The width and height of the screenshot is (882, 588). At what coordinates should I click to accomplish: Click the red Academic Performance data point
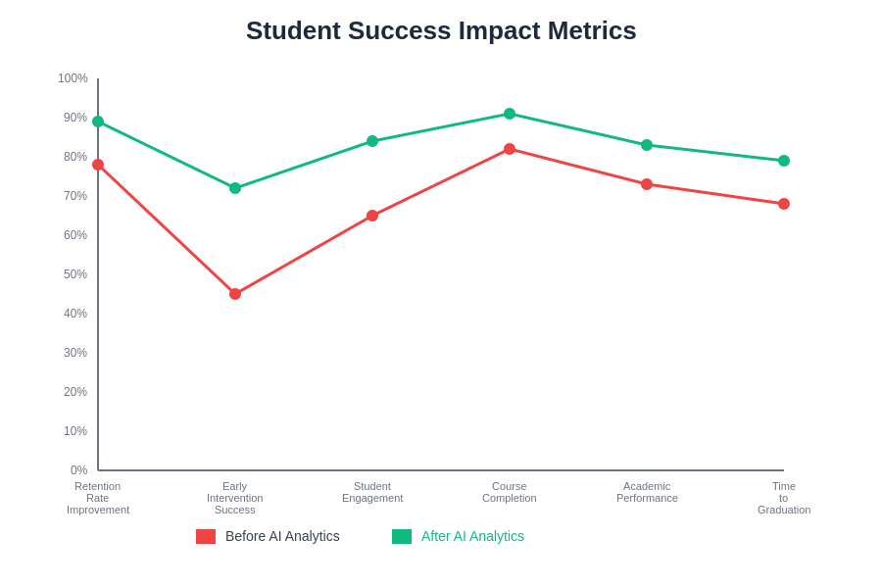pyautogui.click(x=647, y=184)
